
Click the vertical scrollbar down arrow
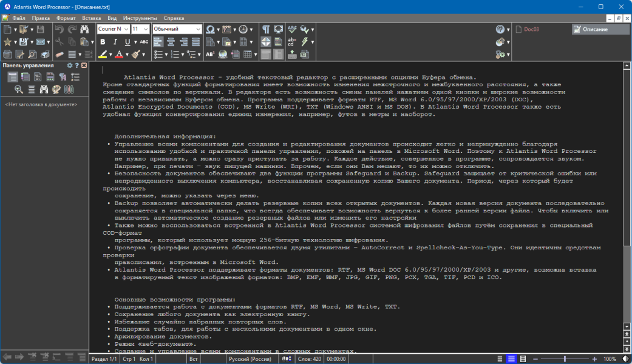[627, 326]
